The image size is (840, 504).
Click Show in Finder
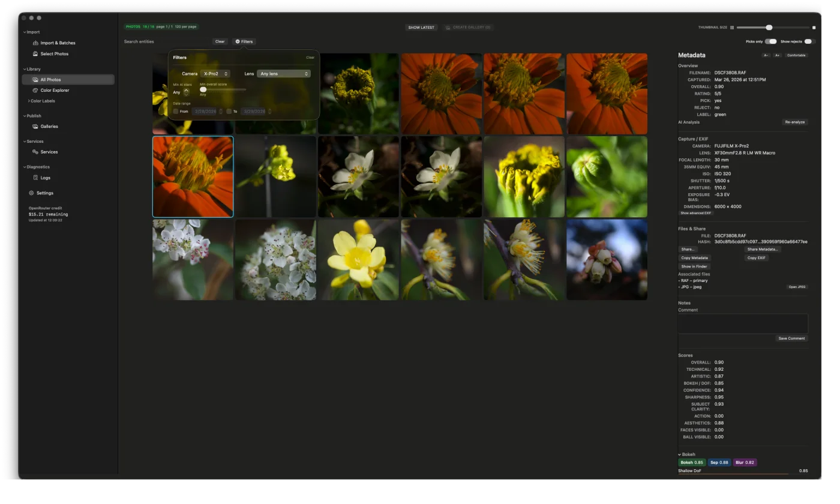pos(694,266)
